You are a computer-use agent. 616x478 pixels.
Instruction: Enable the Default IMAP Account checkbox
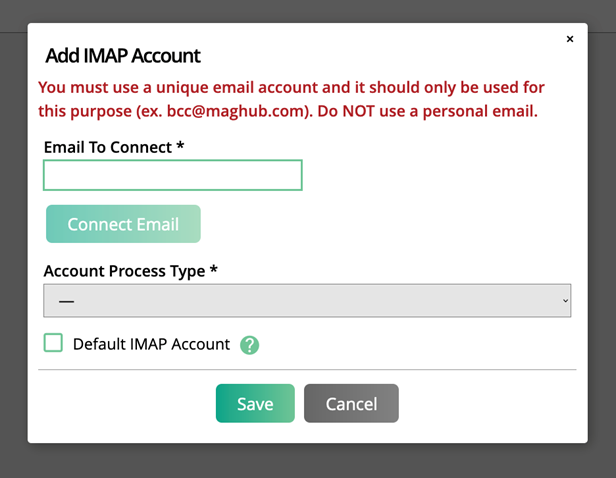point(53,343)
